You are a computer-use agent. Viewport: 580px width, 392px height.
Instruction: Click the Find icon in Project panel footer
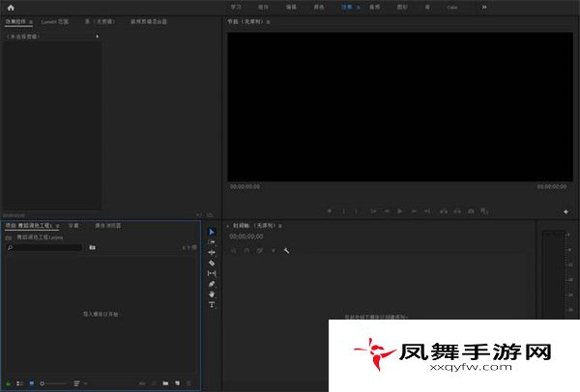[154, 383]
